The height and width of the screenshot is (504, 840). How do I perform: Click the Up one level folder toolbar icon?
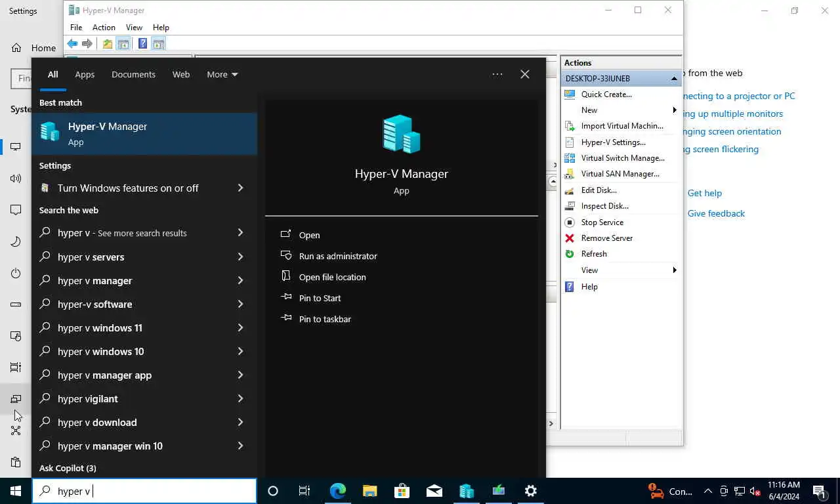coord(107,44)
